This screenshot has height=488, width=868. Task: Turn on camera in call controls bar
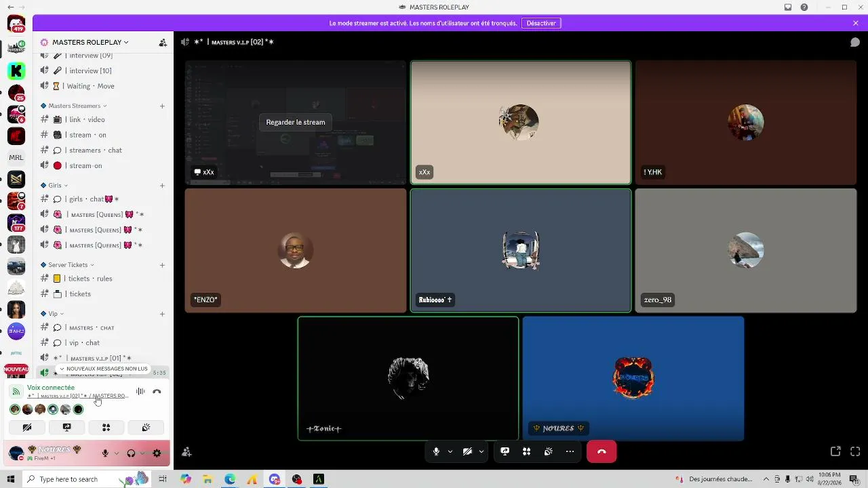(467, 451)
